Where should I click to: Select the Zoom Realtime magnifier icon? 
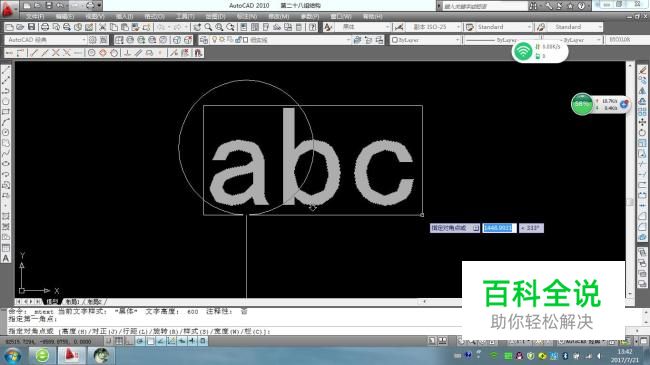208,27
